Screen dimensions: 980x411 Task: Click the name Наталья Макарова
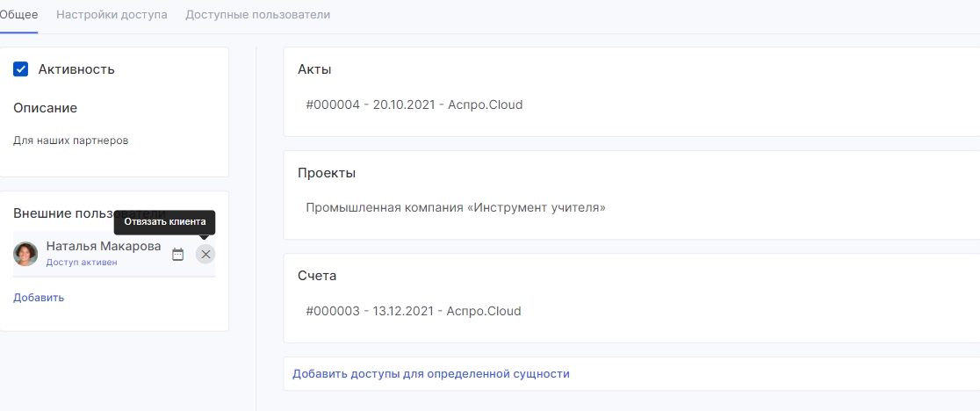pyautogui.click(x=104, y=247)
